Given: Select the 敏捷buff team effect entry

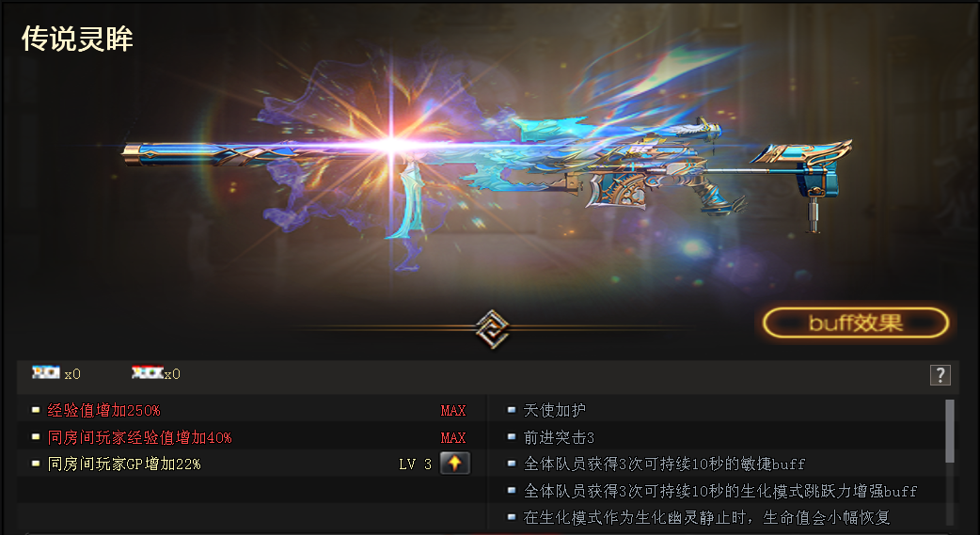Looking at the screenshot, I should [x=664, y=464].
